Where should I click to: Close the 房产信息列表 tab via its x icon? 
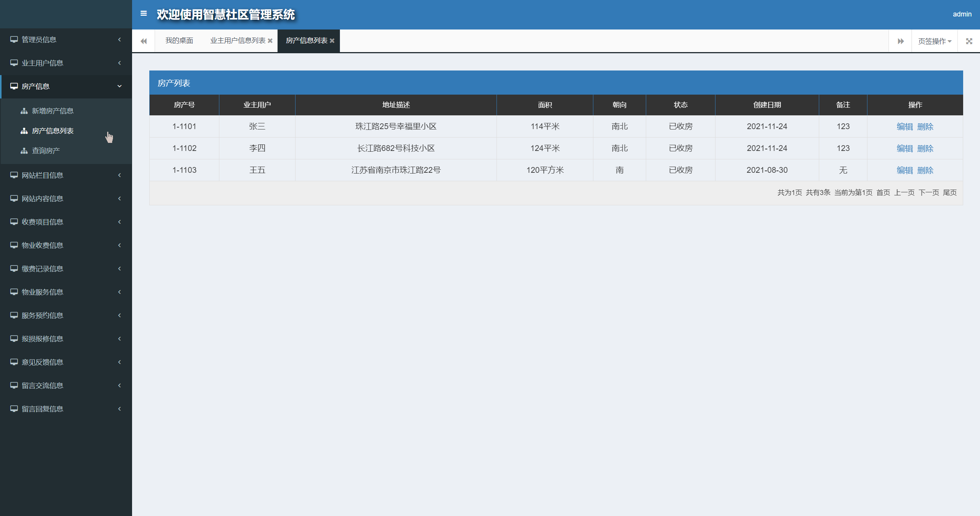[x=332, y=41]
